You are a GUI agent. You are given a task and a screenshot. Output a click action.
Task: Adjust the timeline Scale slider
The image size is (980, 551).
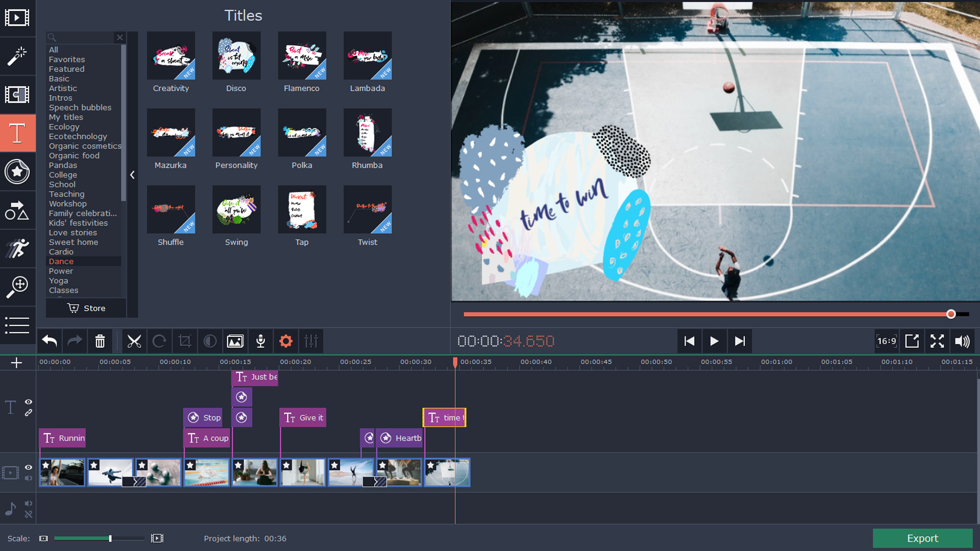pyautogui.click(x=110, y=538)
